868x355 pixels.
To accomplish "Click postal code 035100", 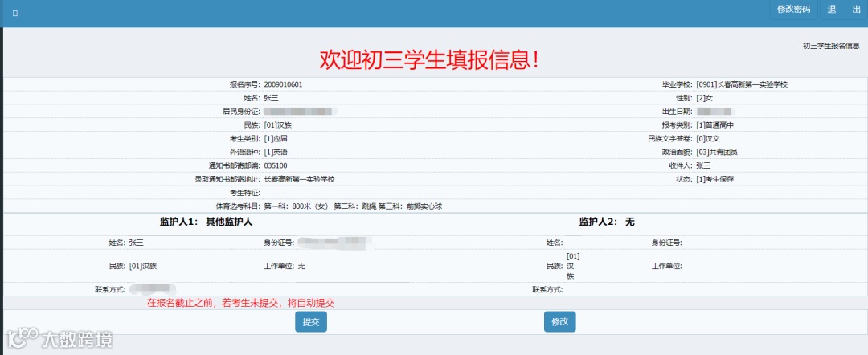I will 276,165.
